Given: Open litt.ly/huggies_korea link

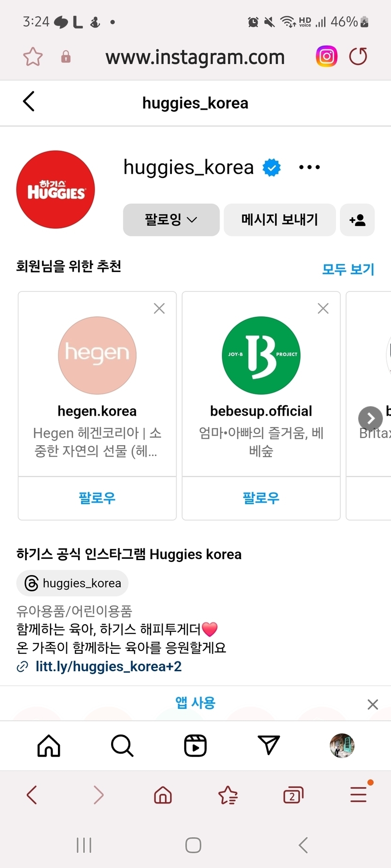Looking at the screenshot, I should point(108,667).
